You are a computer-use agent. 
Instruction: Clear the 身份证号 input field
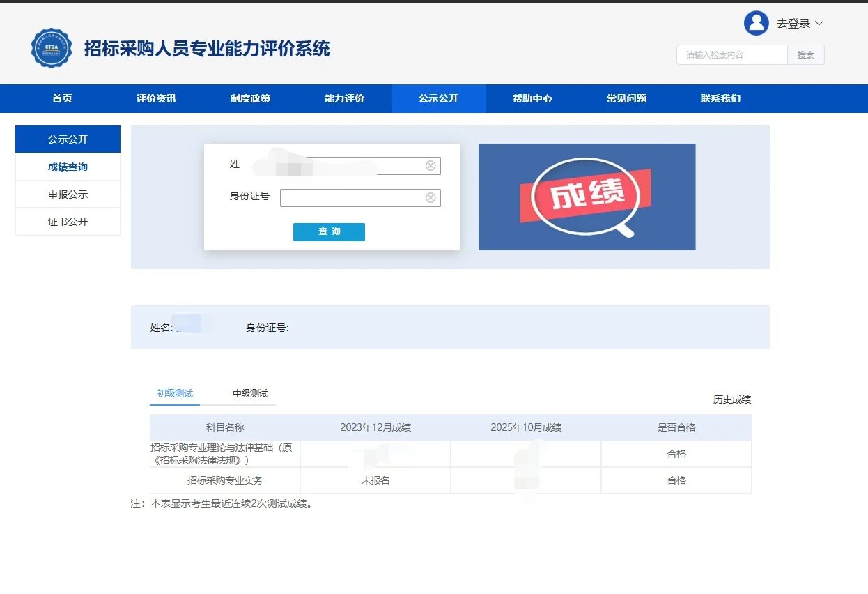[432, 197]
